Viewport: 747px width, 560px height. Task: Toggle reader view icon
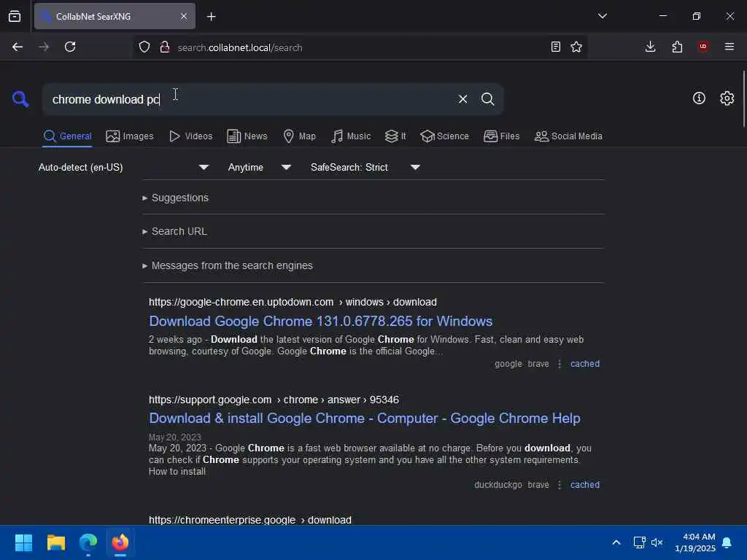click(555, 47)
